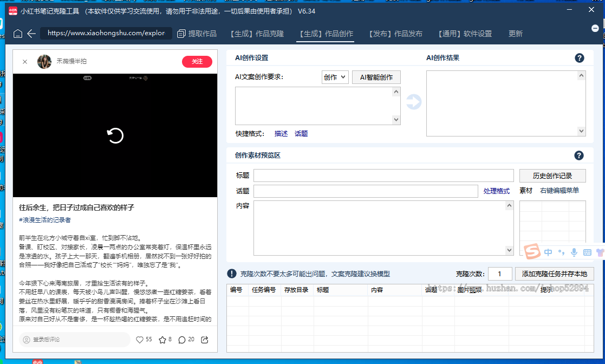The image size is (605, 364).
Task: Click 话题 quick format link
Action: pos(301,134)
